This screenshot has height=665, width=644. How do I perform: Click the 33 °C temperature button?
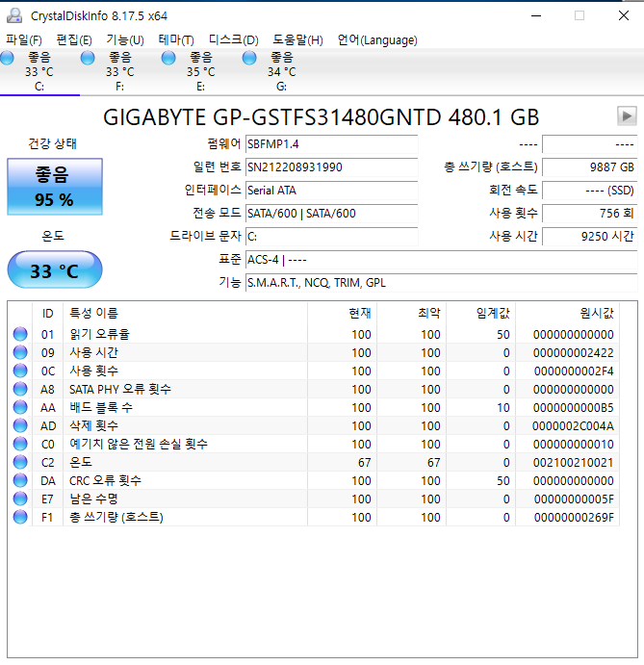pos(55,269)
